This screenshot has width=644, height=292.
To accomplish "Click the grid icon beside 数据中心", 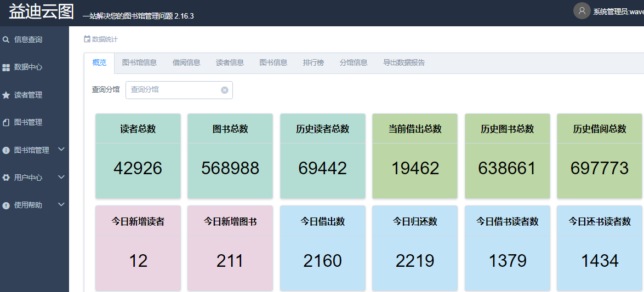I will (6, 67).
